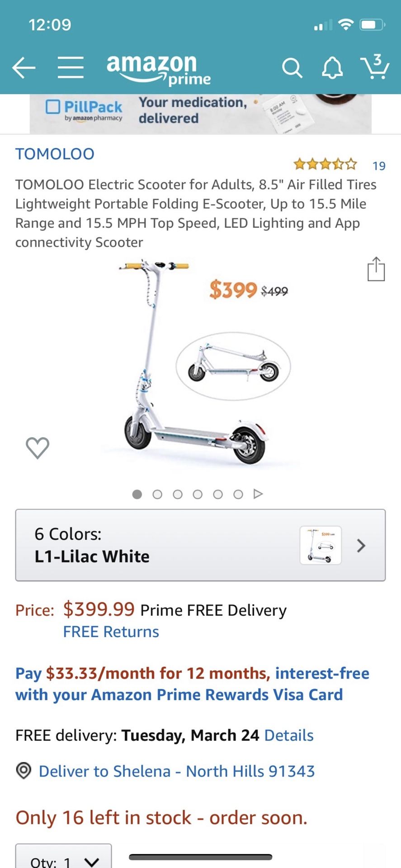Open the PillPack advertisement banner

(200, 113)
